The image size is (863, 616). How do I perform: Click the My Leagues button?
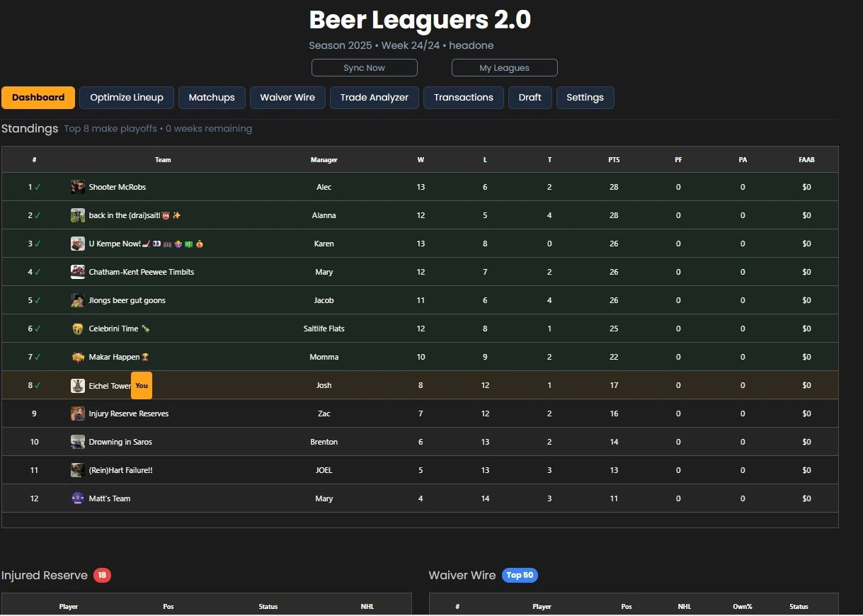click(505, 68)
